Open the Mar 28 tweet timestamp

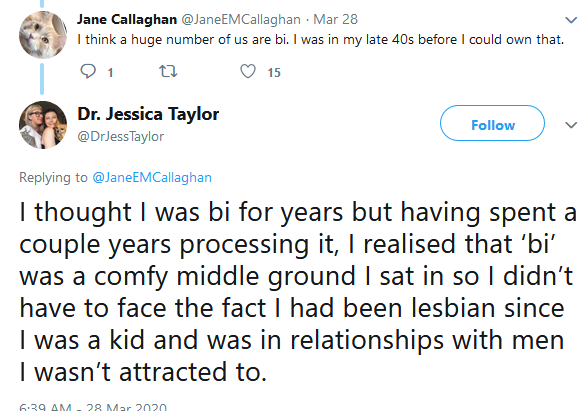[335, 19]
